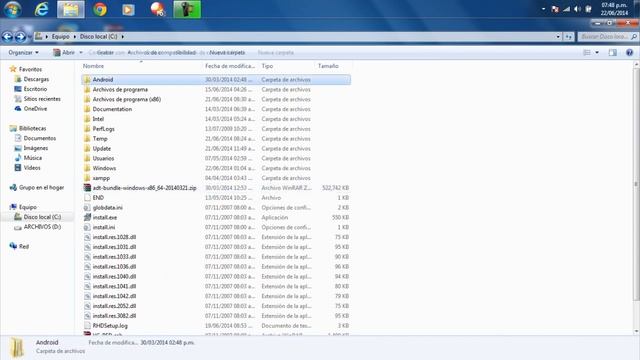Open the Documentos library
This screenshot has height=360, width=640.
coord(40,138)
